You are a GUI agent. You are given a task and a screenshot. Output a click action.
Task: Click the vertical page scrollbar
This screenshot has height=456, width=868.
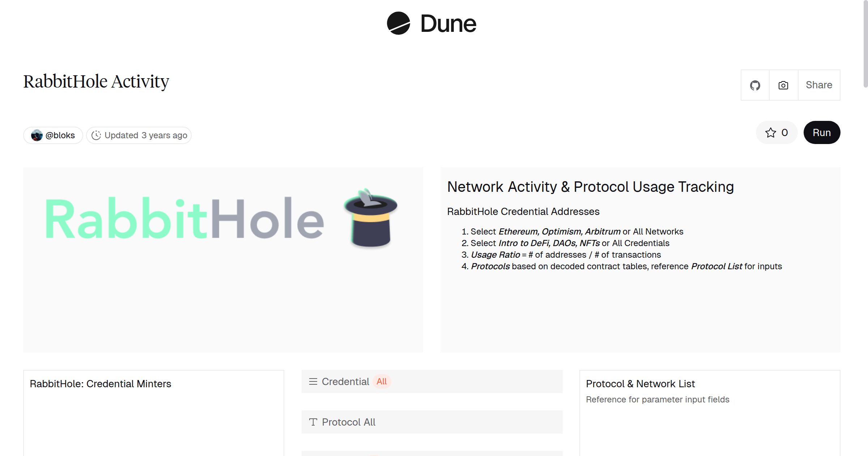865,43
